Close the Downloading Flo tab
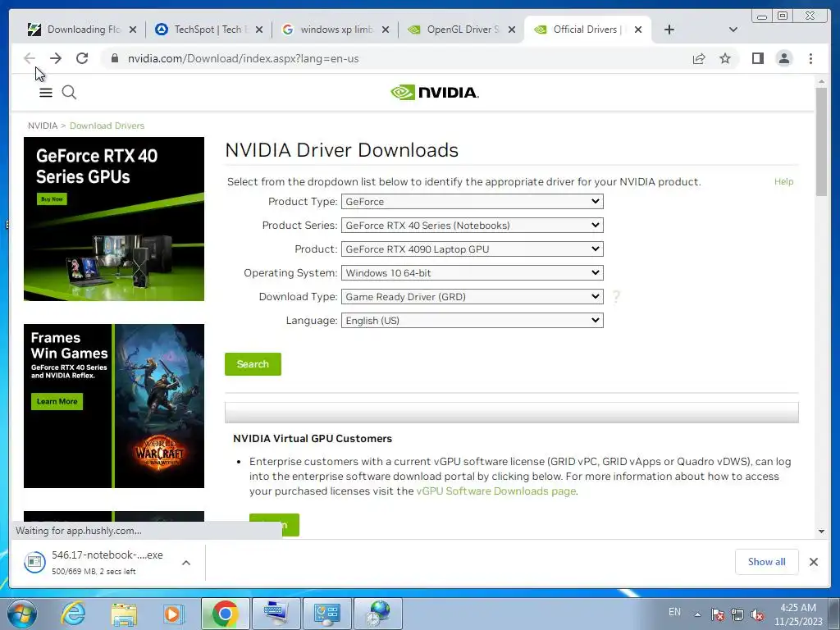 pyautogui.click(x=133, y=30)
